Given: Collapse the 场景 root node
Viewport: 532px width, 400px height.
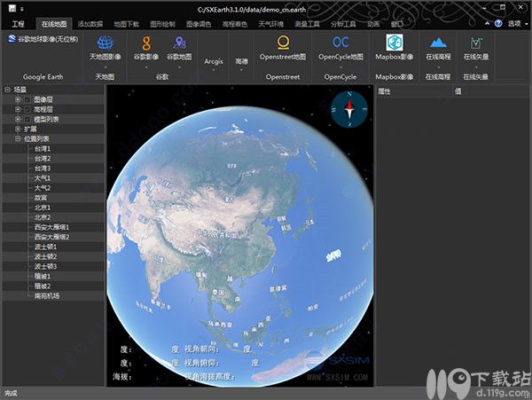Looking at the screenshot, I should pyautogui.click(x=7, y=90).
